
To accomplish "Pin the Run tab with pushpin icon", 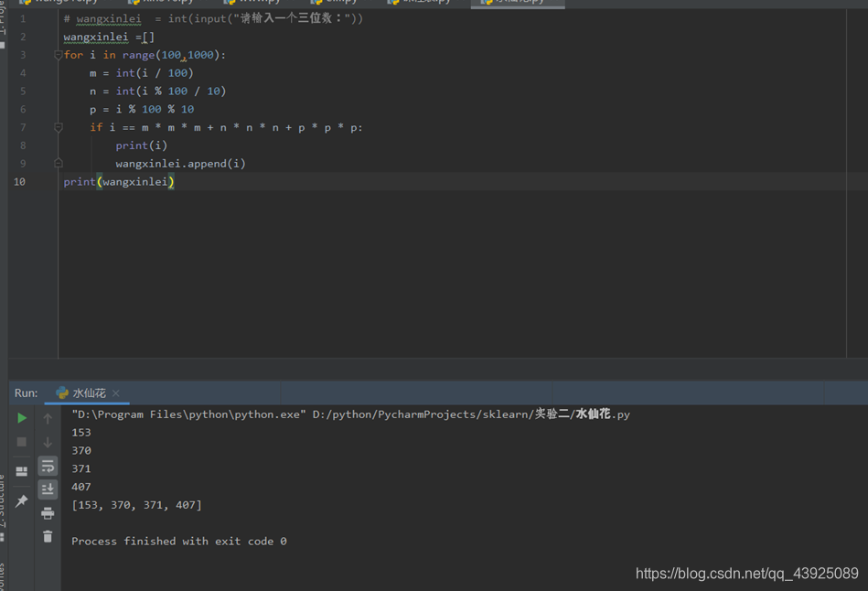I will click(22, 500).
